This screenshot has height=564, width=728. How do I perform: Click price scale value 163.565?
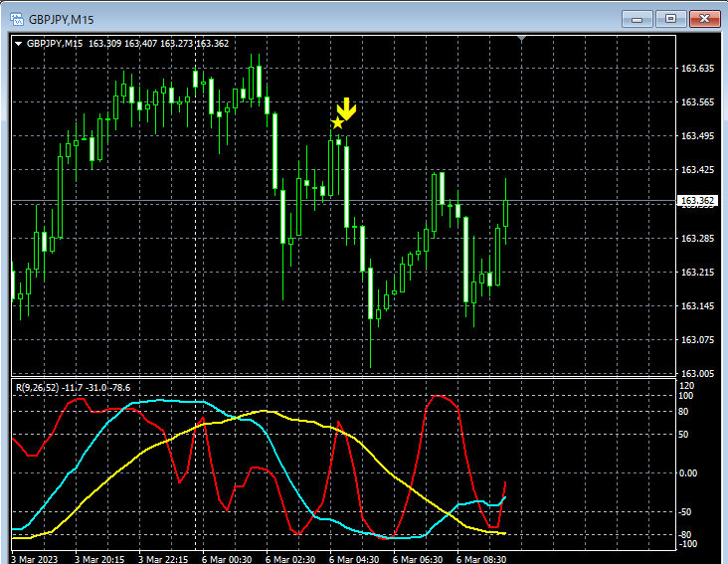click(697, 102)
